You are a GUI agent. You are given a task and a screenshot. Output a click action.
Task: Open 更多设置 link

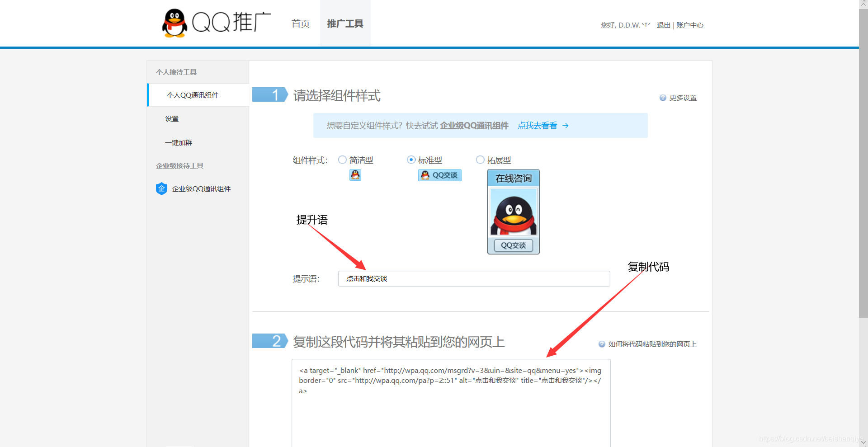(683, 98)
